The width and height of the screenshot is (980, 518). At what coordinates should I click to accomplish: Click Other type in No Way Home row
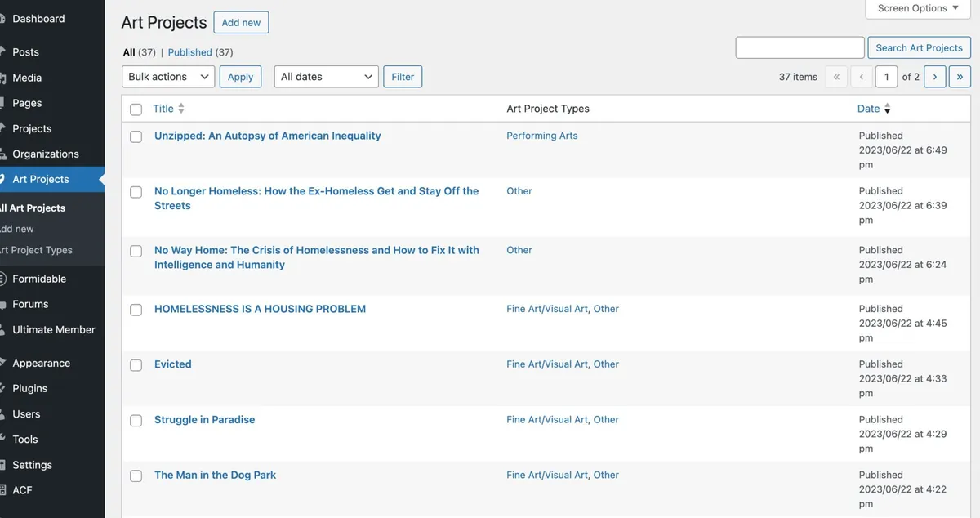click(519, 250)
